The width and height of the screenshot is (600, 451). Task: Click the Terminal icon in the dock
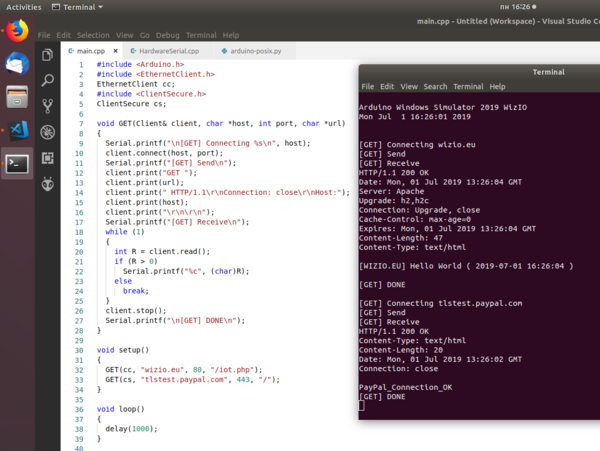(17, 164)
